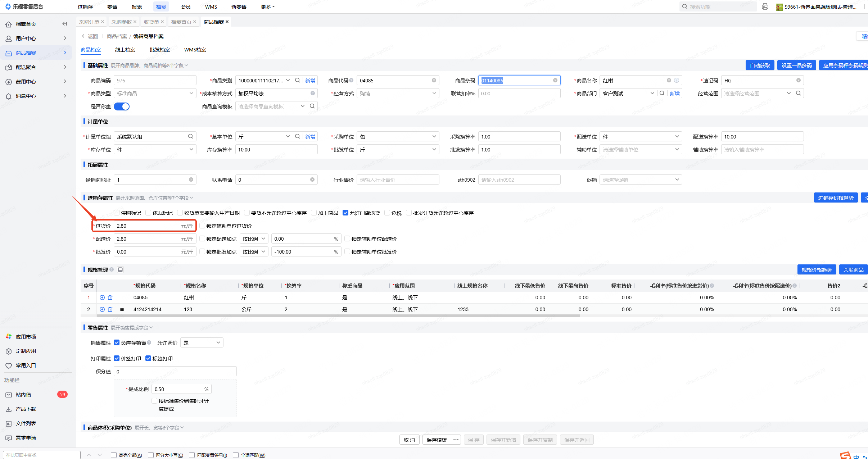The width and height of the screenshot is (868, 459).
Task: Click the 自动获取 button
Action: (x=760, y=65)
